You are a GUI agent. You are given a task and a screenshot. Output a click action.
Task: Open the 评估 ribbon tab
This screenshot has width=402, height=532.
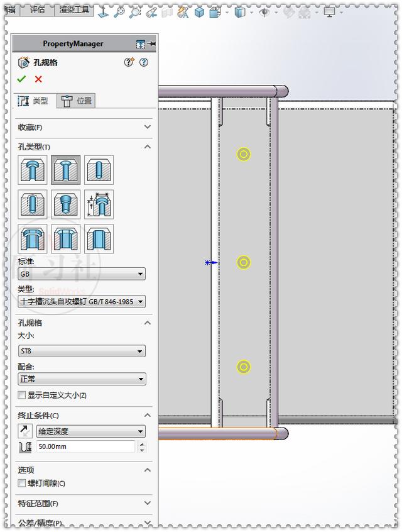click(x=37, y=10)
